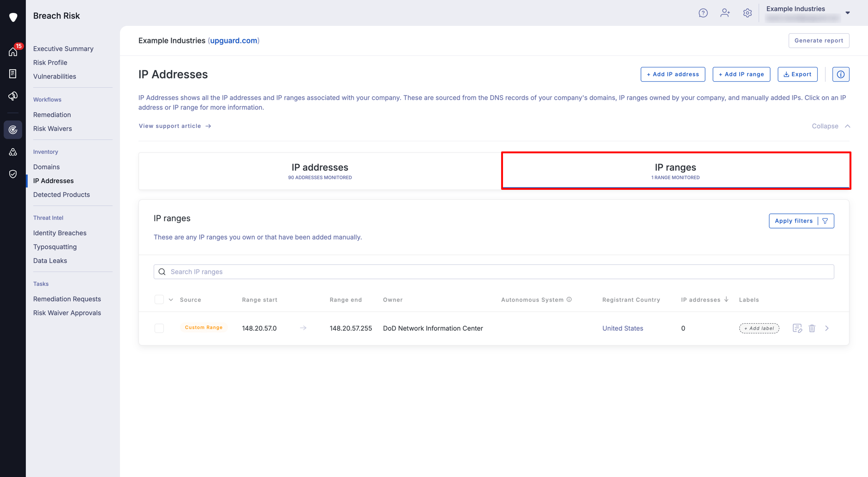
Task: Select the Trust shield icon at sidebar bottom
Action: point(12,174)
